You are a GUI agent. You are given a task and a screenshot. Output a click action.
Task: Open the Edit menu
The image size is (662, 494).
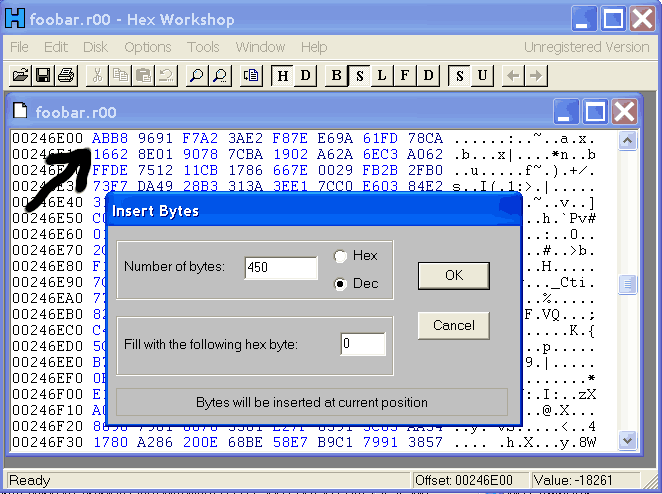pyautogui.click(x=56, y=47)
